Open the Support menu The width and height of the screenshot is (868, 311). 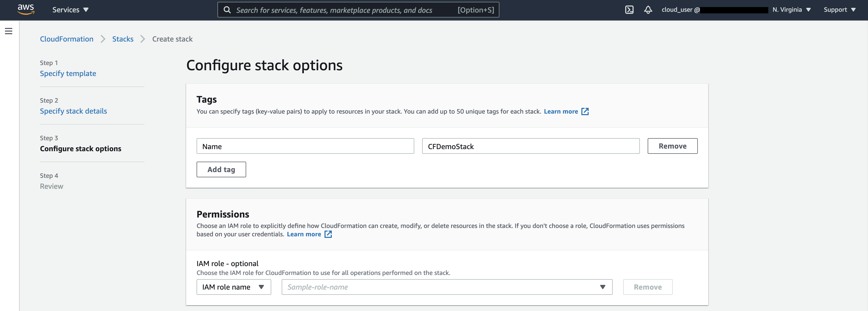tap(839, 10)
